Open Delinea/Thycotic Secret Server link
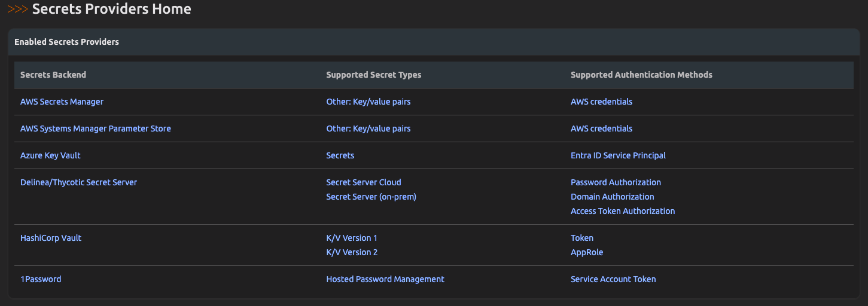This screenshot has width=868, height=306. click(78, 182)
